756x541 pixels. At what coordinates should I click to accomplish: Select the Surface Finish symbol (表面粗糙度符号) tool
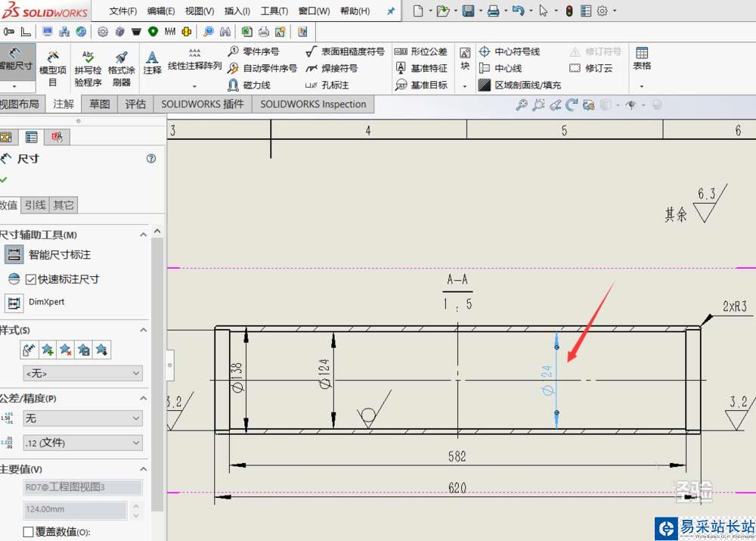(345, 51)
